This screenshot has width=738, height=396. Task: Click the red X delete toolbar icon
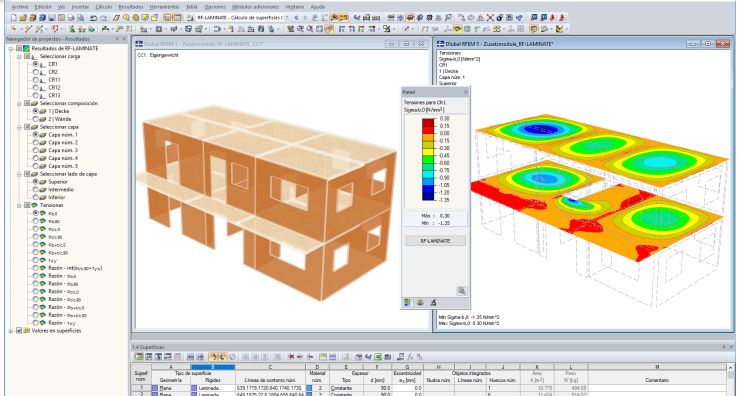click(x=490, y=18)
